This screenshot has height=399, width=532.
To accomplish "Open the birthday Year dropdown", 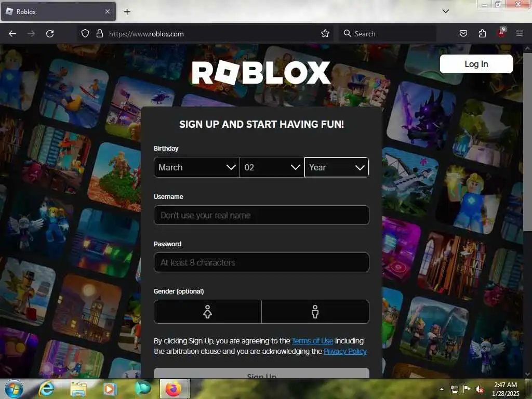I will point(337,167).
